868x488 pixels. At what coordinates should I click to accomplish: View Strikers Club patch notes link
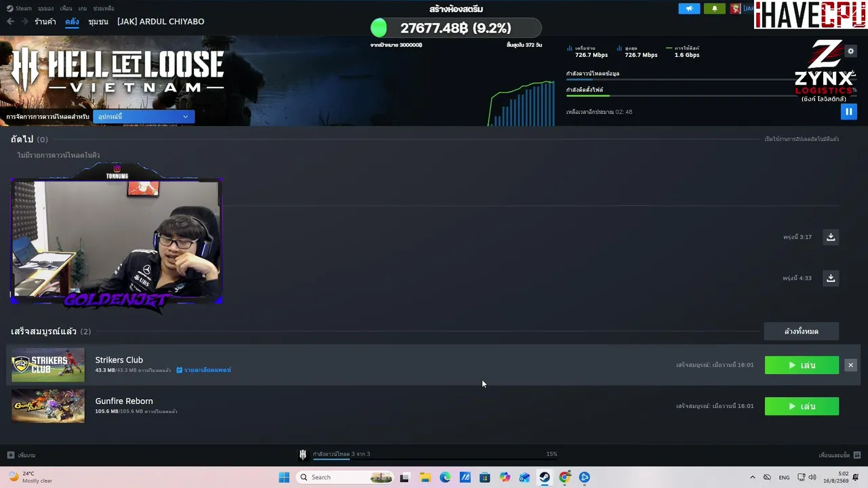(x=204, y=370)
